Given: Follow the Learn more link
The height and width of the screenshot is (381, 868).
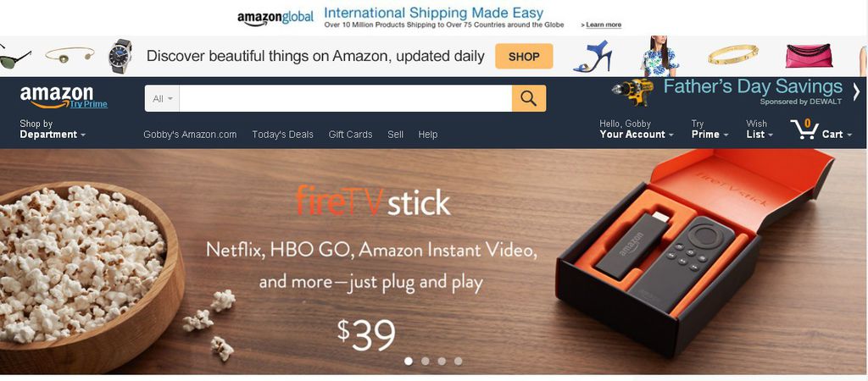Looking at the screenshot, I should [x=601, y=25].
